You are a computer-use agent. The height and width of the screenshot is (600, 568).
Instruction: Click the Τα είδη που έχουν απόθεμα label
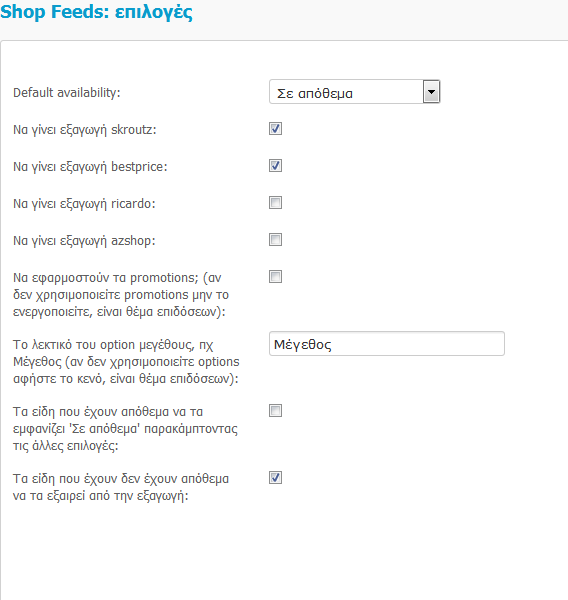click(126, 429)
